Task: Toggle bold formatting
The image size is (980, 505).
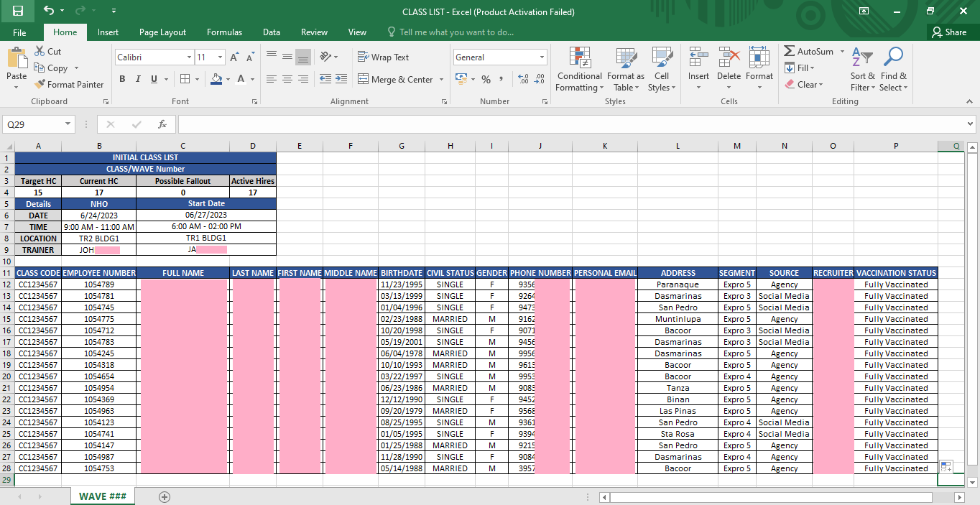Action: tap(122, 79)
